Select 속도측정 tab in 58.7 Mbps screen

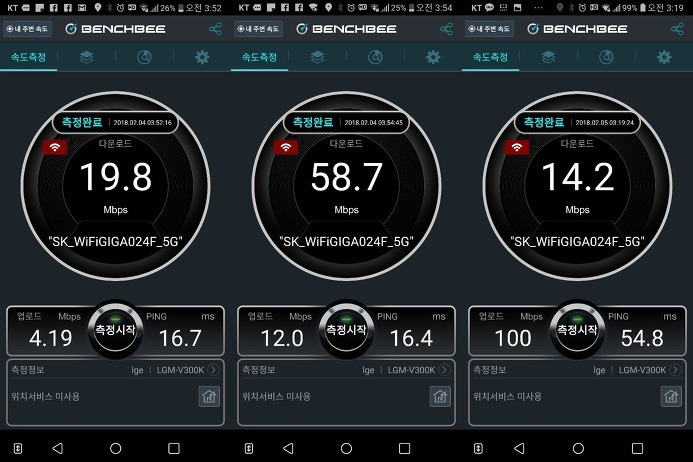[x=259, y=57]
